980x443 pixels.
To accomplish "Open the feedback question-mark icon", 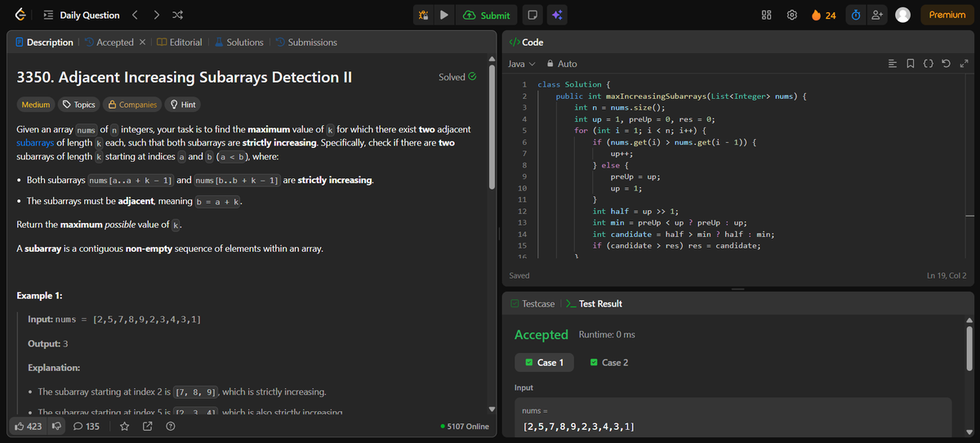I will point(171,426).
